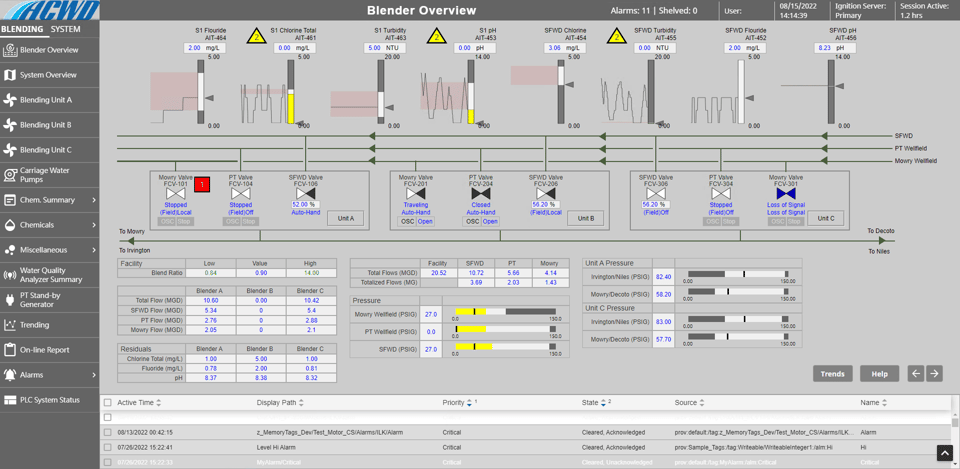Click the Open button under FCV-201
This screenshot has width=960, height=469.
pos(426,222)
